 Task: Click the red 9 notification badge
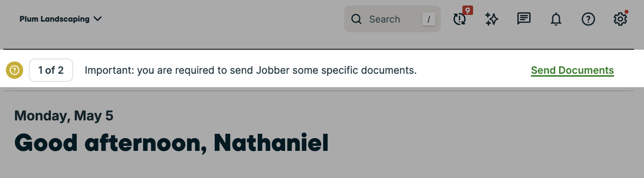[x=468, y=10]
